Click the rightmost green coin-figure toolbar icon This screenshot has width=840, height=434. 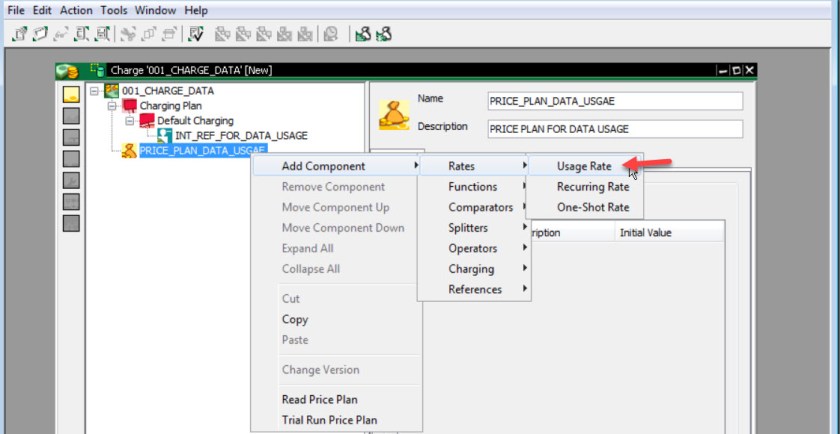(x=384, y=34)
